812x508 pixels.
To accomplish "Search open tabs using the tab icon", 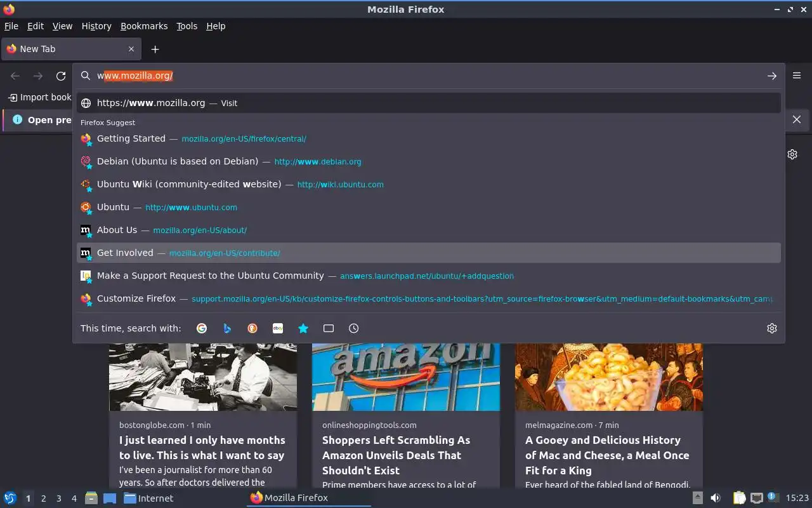I will pos(329,328).
